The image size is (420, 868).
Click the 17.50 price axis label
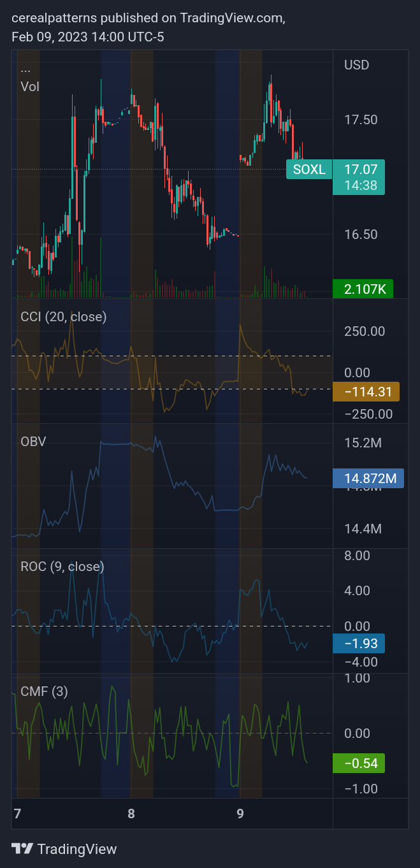pyautogui.click(x=361, y=120)
